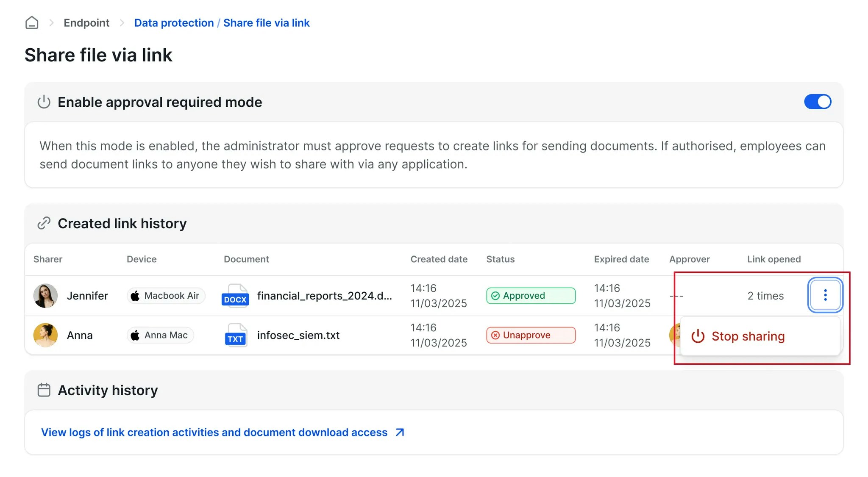
Task: Open Endpoint in the breadcrumb
Action: click(x=86, y=23)
